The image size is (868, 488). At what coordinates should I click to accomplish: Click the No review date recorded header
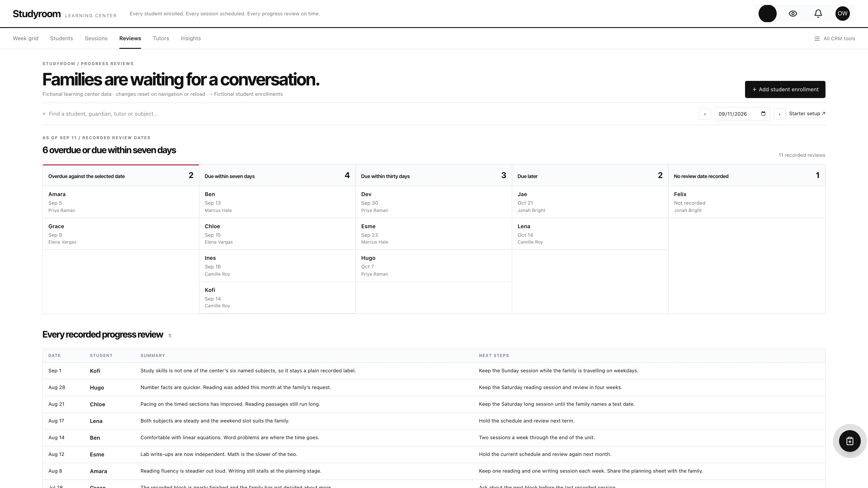pyautogui.click(x=747, y=176)
